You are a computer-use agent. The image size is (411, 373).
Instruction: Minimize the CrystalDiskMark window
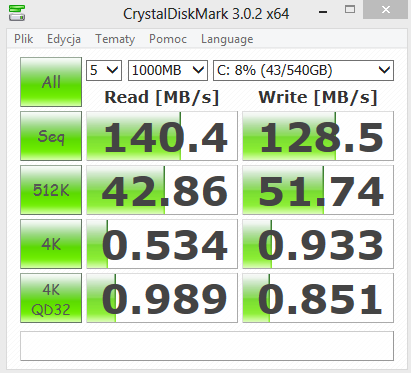click(323, 12)
